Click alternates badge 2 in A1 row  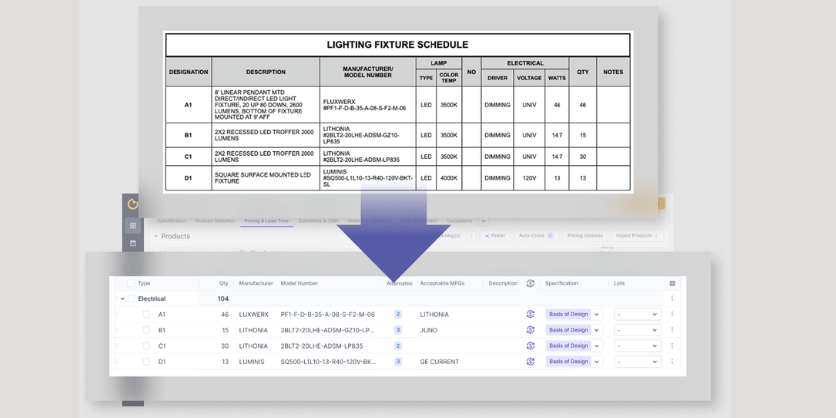398,314
